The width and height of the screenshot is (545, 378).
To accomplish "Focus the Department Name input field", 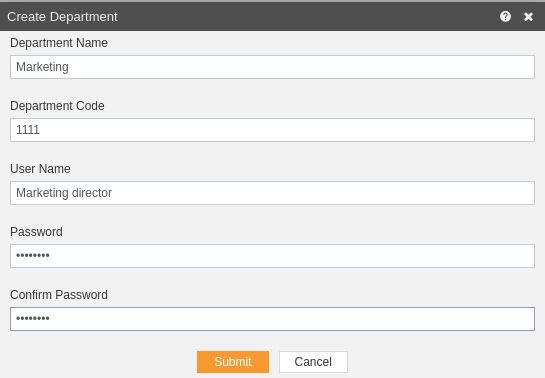I will pos(272,67).
